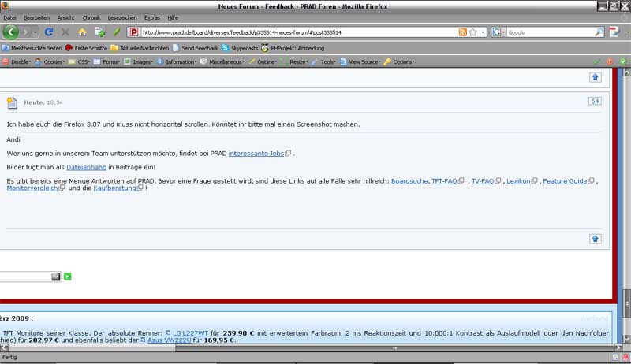Viewport: 631px width, 364px height.
Task: Open the Kaufberatung link
Action: pyautogui.click(x=114, y=188)
